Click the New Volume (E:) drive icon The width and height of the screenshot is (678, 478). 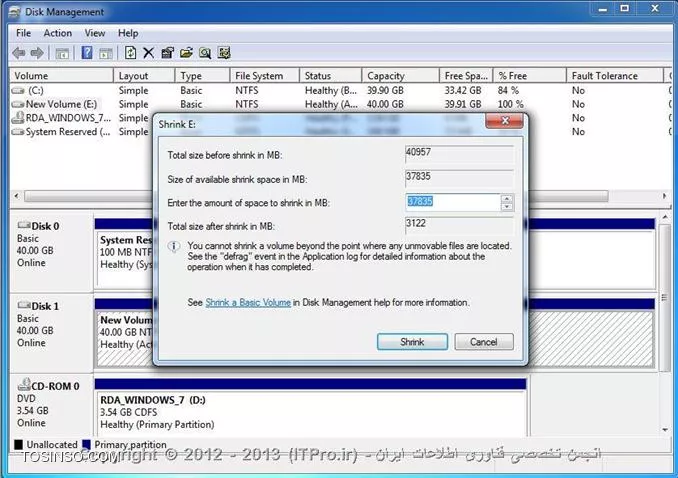point(18,104)
